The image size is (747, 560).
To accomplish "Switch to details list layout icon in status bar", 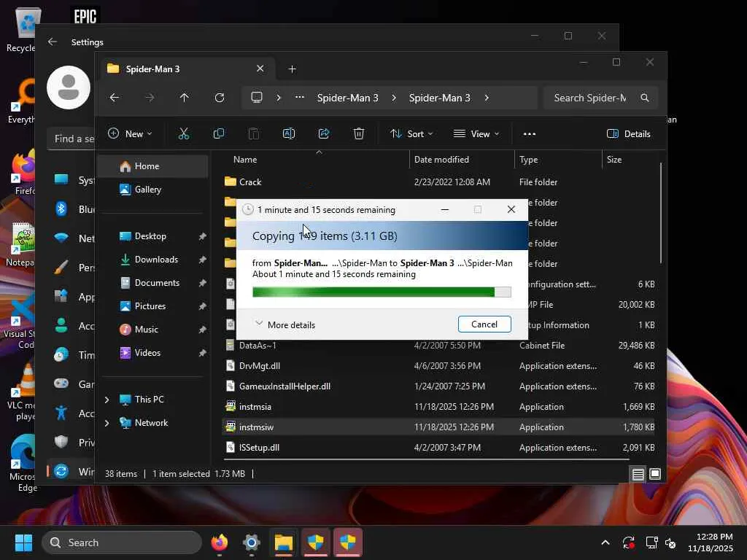I will pos(638,474).
